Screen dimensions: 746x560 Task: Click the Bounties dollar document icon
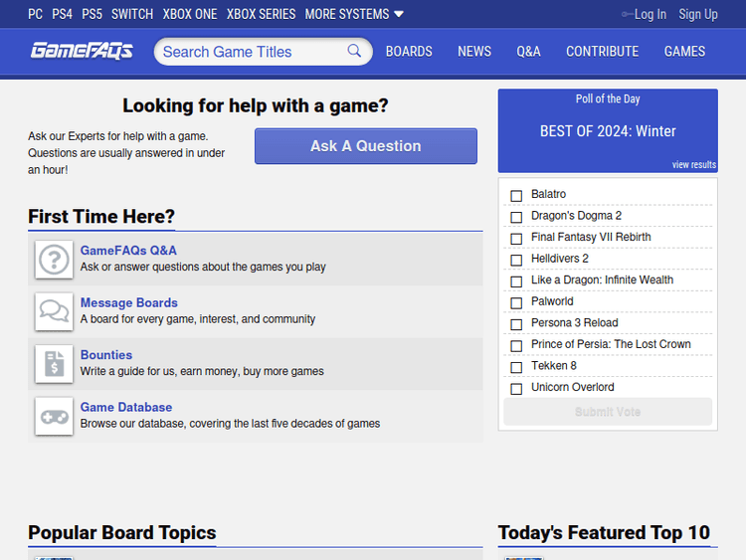coord(54,364)
